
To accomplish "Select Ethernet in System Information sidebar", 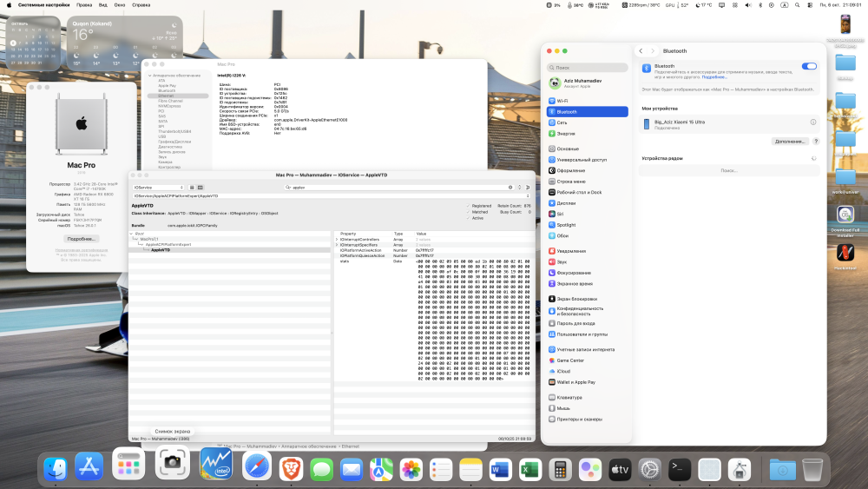I will 178,96.
